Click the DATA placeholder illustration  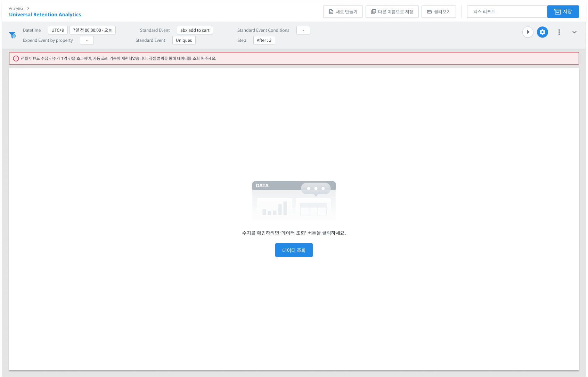tap(294, 200)
